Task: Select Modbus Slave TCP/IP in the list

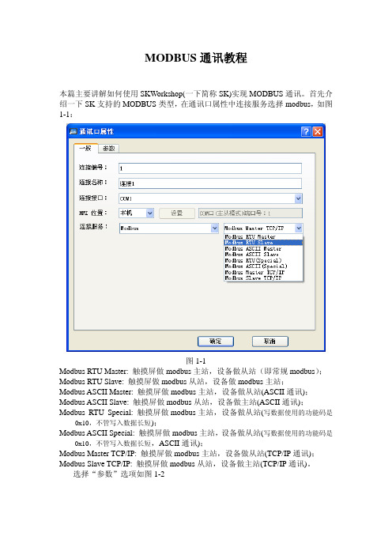Action: coord(264,278)
